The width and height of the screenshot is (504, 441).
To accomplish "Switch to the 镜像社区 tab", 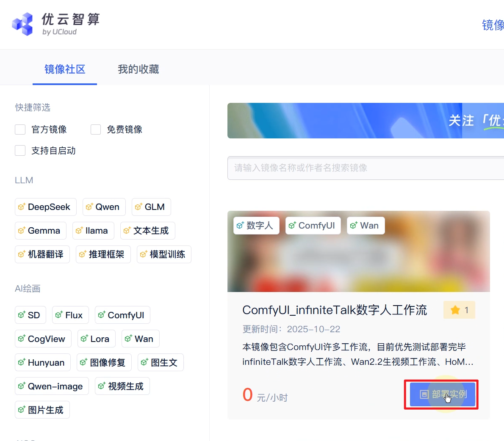I will (65, 69).
